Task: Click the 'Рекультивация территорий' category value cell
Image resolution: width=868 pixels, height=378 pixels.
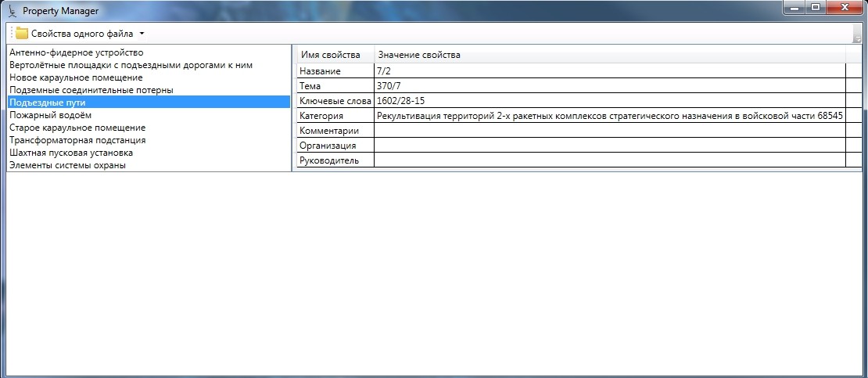Action: (x=610, y=116)
